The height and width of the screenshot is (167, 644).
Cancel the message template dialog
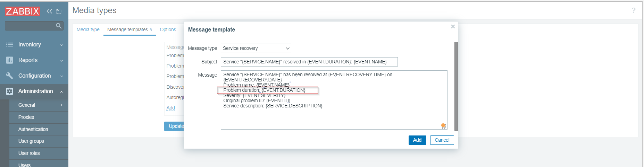[442, 140]
